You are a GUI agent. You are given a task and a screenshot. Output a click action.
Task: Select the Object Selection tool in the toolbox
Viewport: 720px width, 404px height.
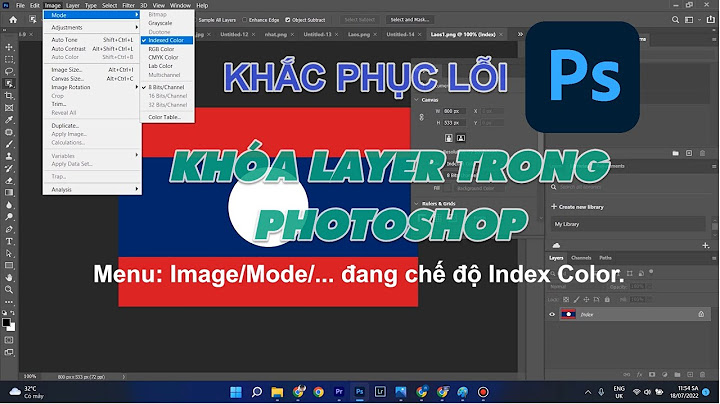tap(9, 84)
